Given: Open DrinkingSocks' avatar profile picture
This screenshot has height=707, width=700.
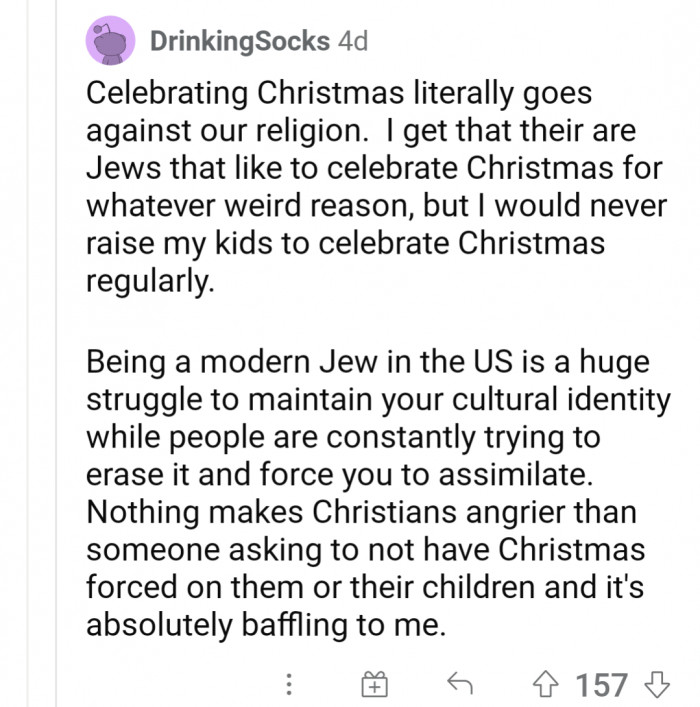Looking at the screenshot, I should tap(111, 41).
